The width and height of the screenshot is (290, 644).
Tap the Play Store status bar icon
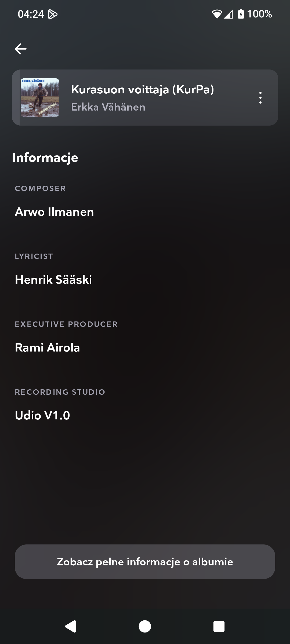coord(53,14)
